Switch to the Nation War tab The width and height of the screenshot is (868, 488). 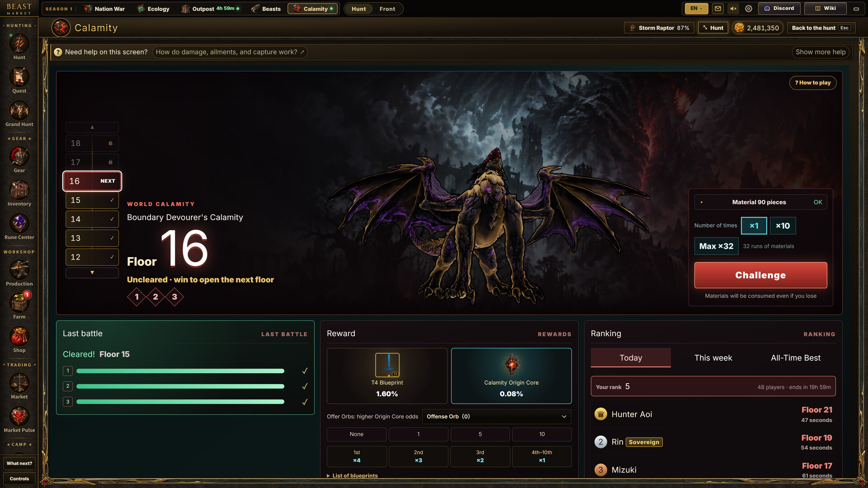[x=104, y=9]
